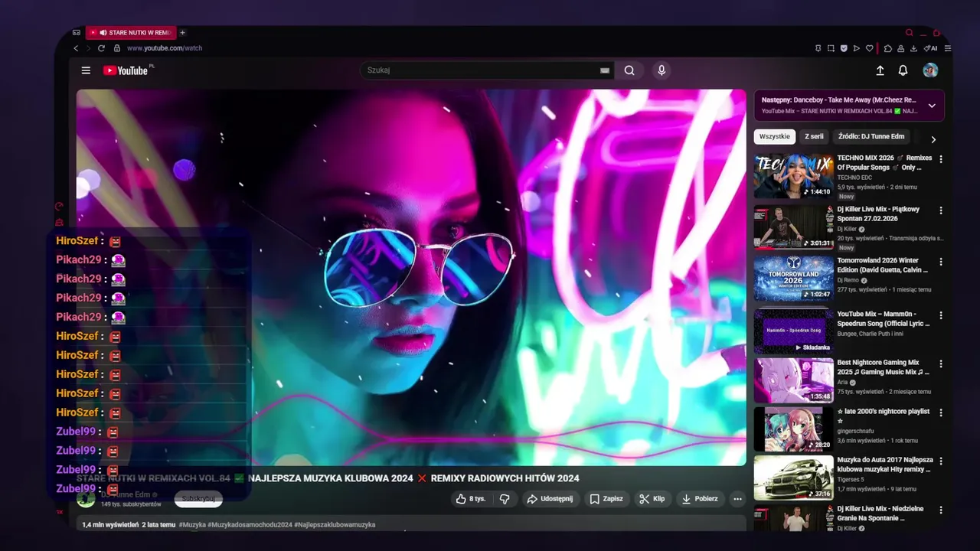980x551 pixels.
Task: Toggle the ad blocker shield
Action: [x=844, y=48]
